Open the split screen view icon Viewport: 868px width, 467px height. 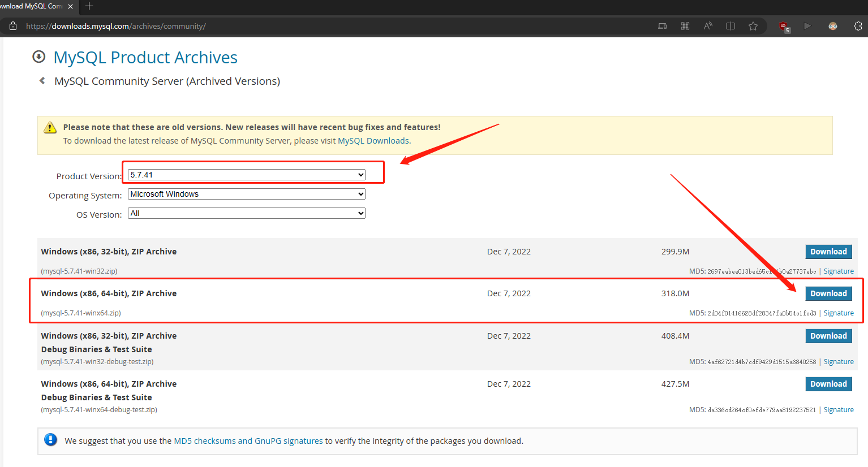[x=731, y=26]
